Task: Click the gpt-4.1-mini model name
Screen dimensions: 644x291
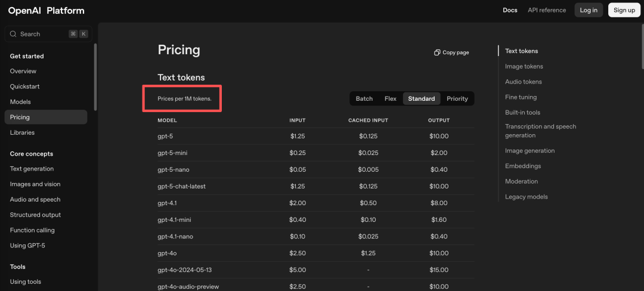Action: click(x=174, y=219)
